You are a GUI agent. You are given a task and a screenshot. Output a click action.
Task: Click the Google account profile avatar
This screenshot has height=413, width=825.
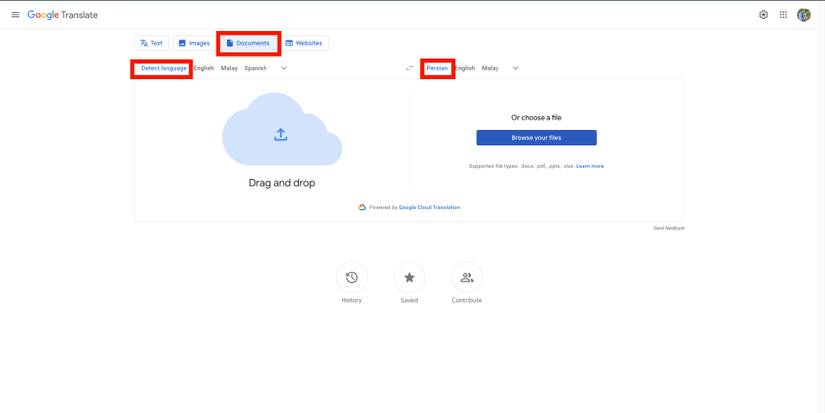click(x=804, y=15)
